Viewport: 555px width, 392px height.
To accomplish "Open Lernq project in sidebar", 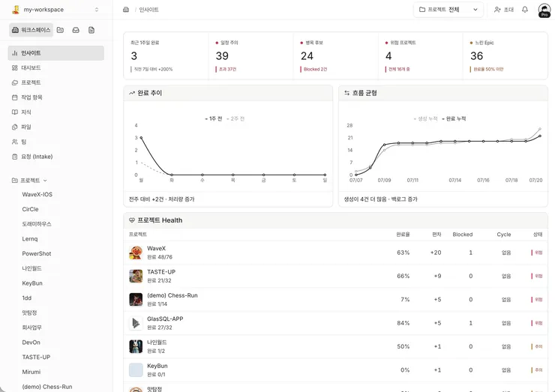I will [30, 239].
